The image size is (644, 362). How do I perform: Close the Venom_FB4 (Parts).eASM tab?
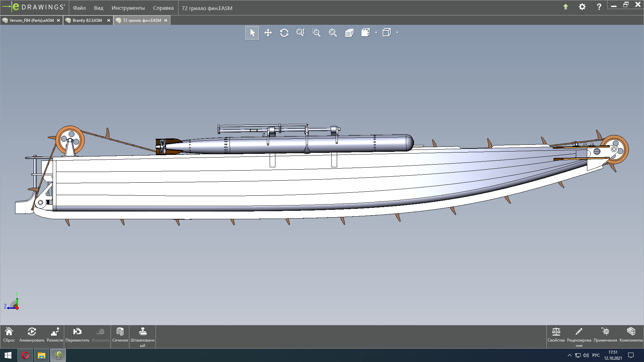pos(58,20)
